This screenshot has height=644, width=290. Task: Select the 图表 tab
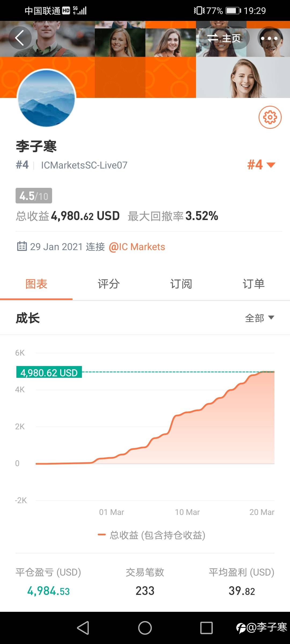pos(36,284)
